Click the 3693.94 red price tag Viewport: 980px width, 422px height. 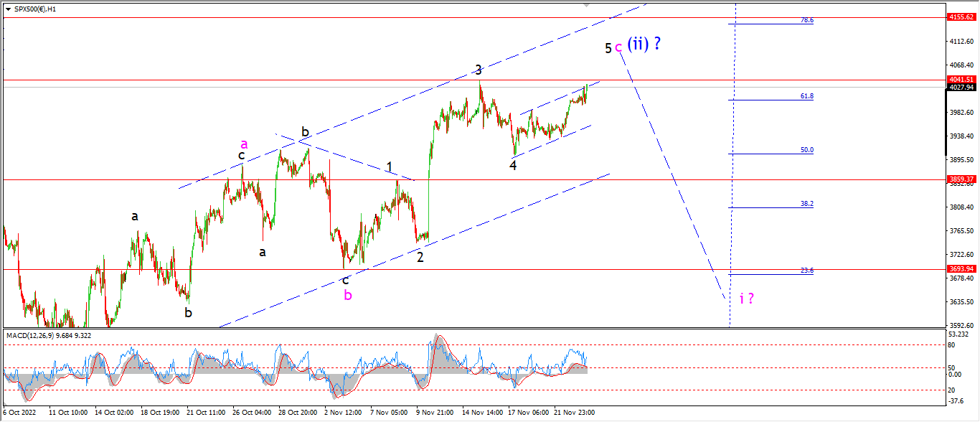961,269
